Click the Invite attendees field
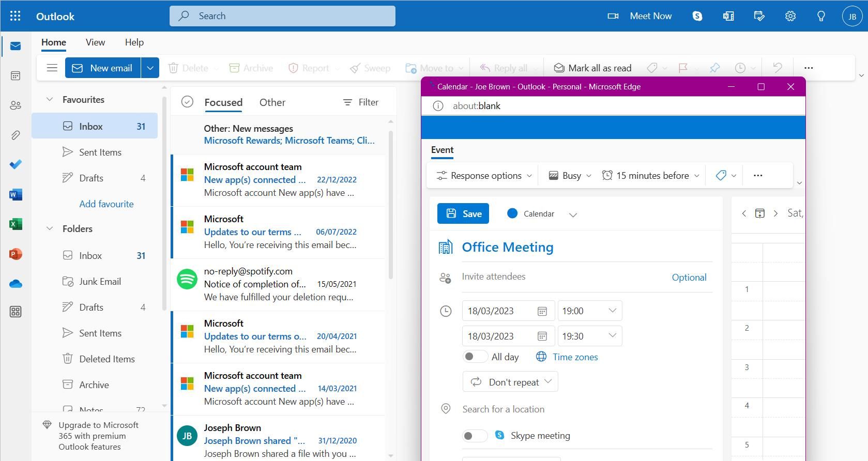868x461 pixels. point(564,276)
